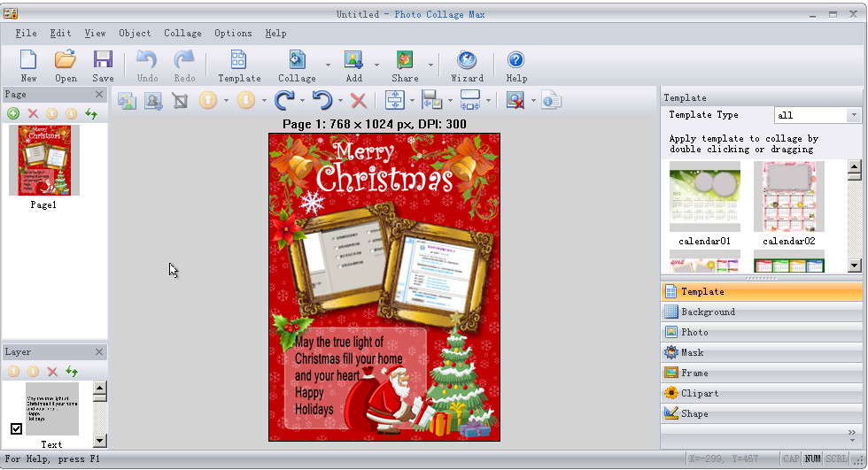Screen dimensions: 868x470
Task: Open the Object menu
Action: click(135, 33)
